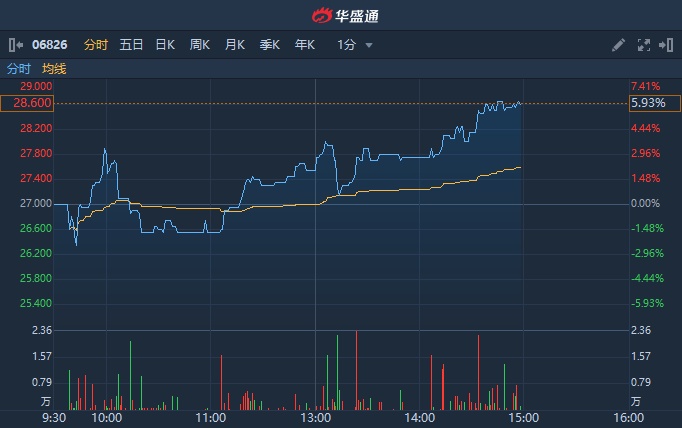Image resolution: width=682 pixels, height=428 pixels.
Task: Switch to 日K daily candlestick view
Action: coord(165,45)
